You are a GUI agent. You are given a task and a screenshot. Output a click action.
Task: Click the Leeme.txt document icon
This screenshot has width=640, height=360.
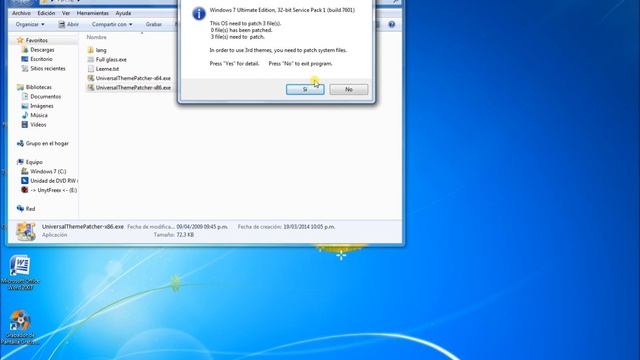pos(91,69)
